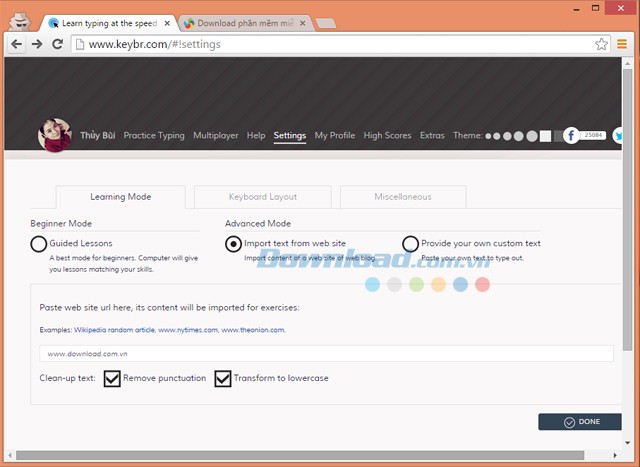Toggle the Transform to lowercase checkbox
The image size is (640, 467).
coord(223,379)
